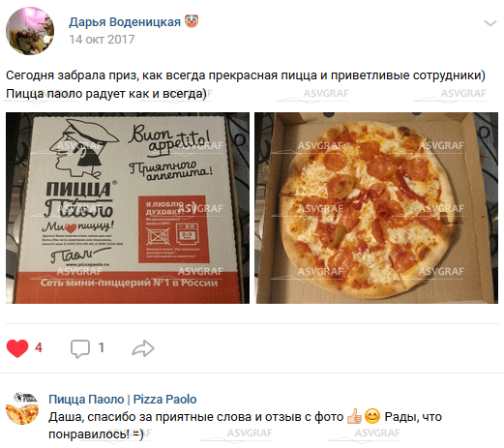Share the post using the arrow icon
The image size is (504, 448).
click(x=143, y=348)
